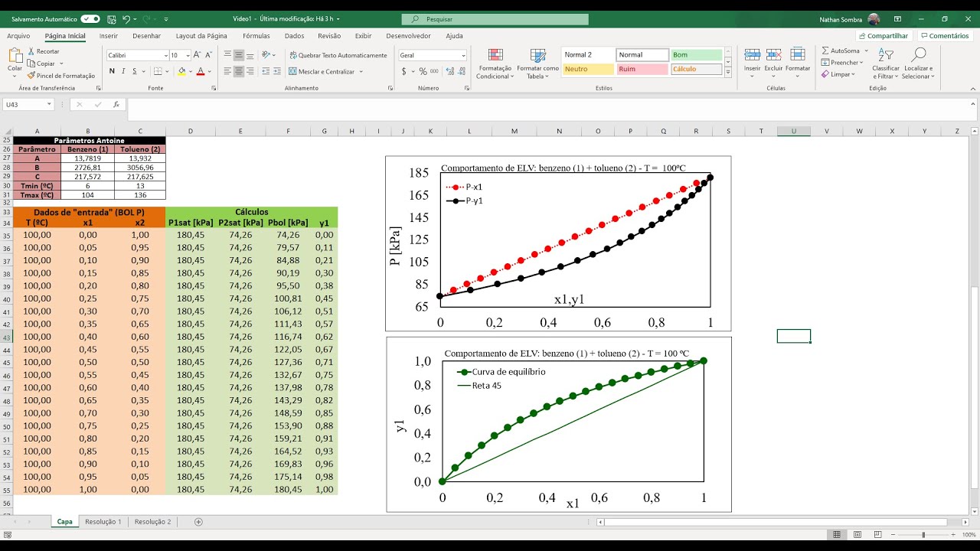Click the percent style icon
Viewport: 980px width, 551px height.
(423, 71)
